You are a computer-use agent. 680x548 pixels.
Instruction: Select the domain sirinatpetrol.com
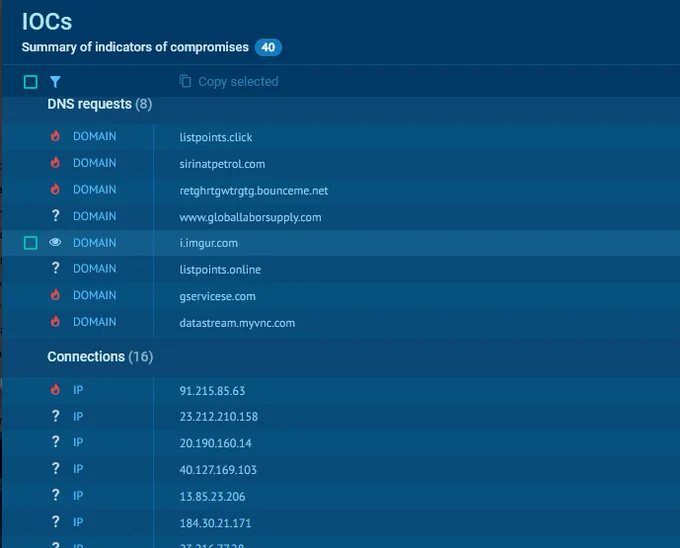[x=222, y=164]
